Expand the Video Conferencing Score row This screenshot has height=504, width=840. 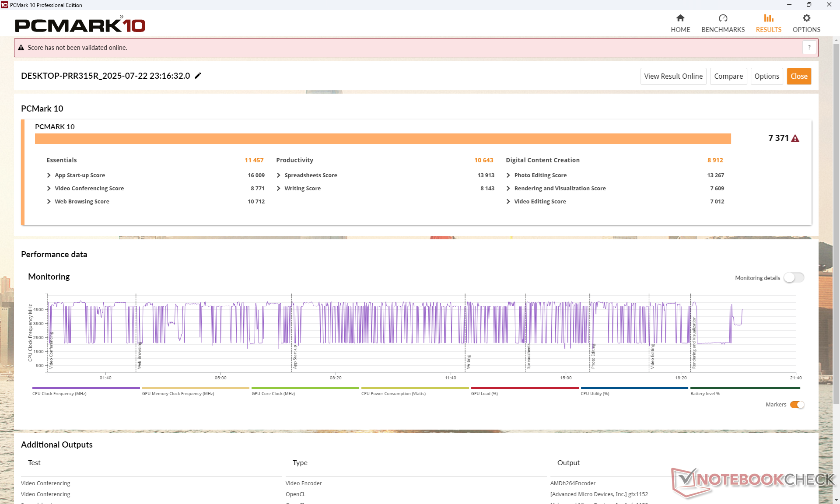[x=49, y=189]
